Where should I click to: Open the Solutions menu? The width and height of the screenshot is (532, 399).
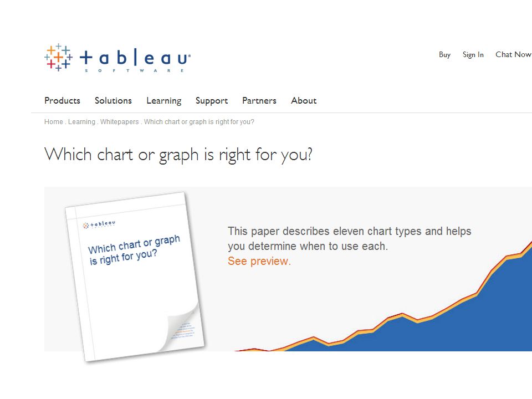coord(113,101)
